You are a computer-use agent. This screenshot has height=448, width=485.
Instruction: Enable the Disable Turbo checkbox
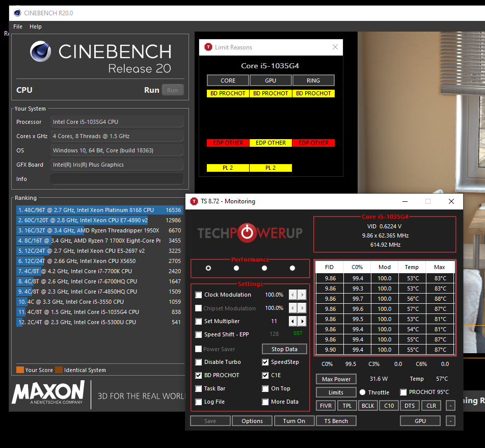pos(199,362)
